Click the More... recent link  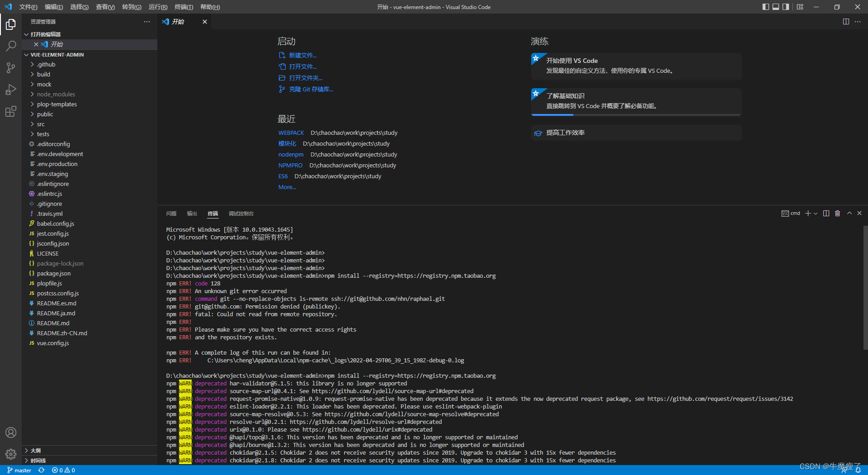pyautogui.click(x=287, y=187)
